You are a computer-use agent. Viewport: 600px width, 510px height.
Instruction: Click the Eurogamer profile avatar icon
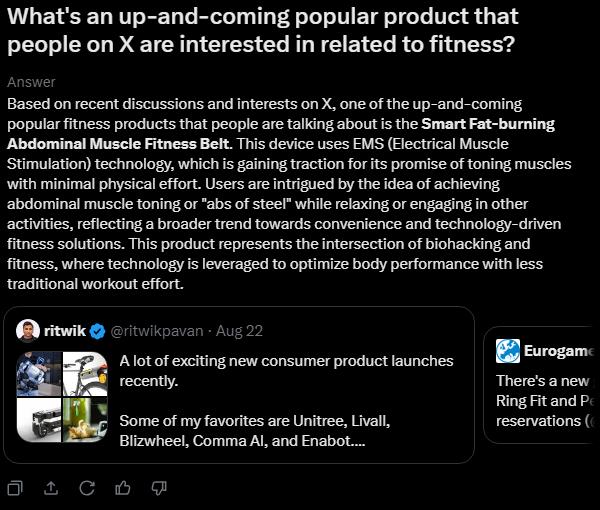point(507,351)
